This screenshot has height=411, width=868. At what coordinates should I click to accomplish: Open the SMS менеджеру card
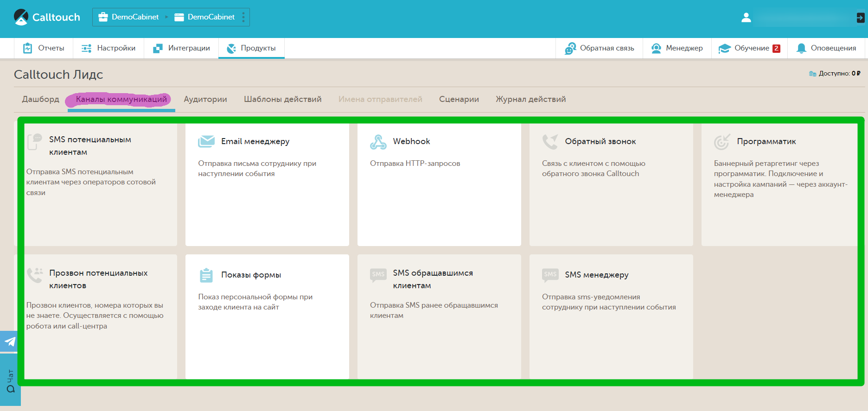(x=611, y=317)
